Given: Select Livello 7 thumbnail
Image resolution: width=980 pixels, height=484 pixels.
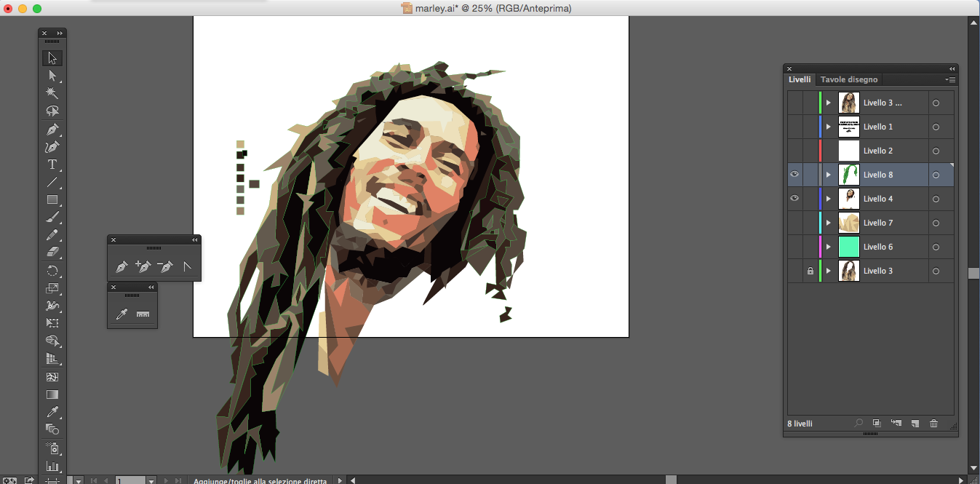Looking at the screenshot, I should 849,223.
